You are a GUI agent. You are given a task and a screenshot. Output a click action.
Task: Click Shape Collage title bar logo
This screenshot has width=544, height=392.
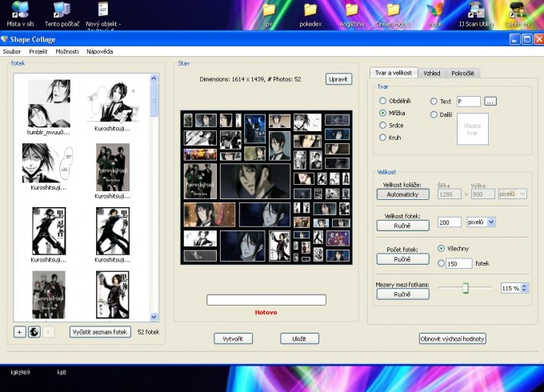point(5,39)
